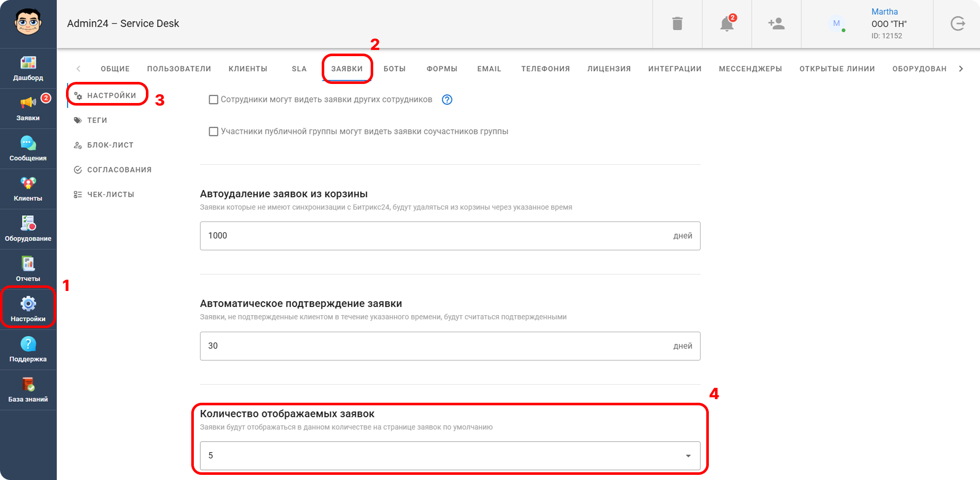Viewport: 980px width, 480px height.
Task: Switch to the ОБЩИЕ tab
Action: pyautogui.click(x=115, y=69)
